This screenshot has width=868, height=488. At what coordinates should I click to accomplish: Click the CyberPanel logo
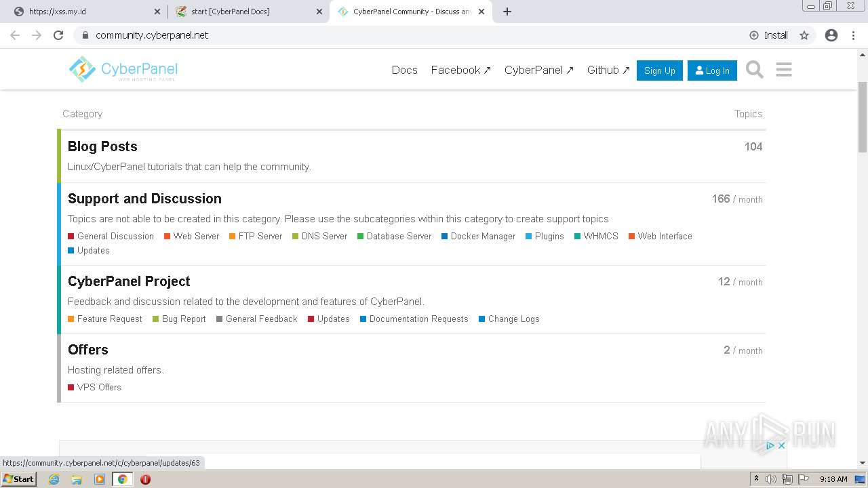[123, 69]
